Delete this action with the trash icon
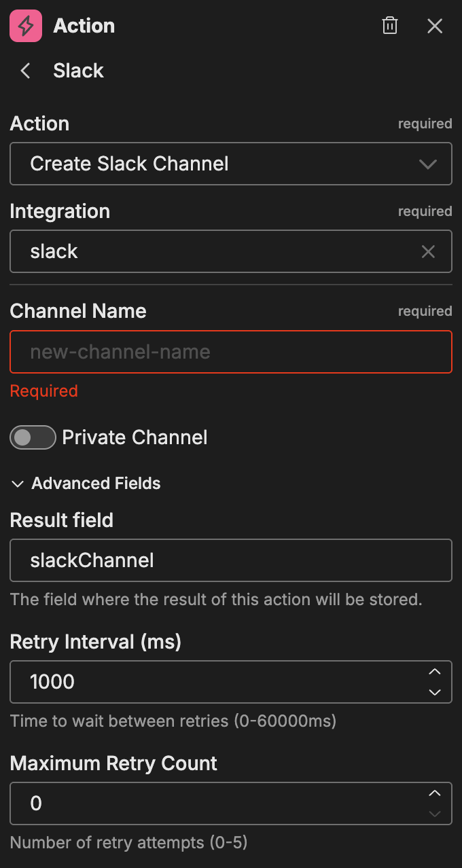 (x=390, y=26)
